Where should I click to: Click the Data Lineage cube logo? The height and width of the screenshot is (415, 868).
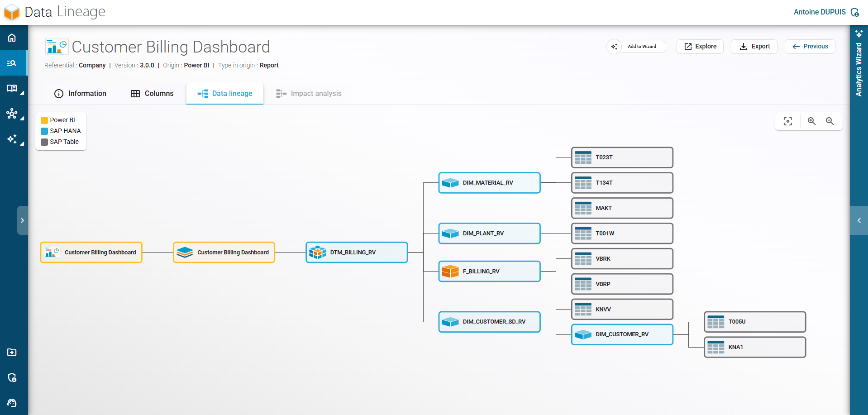tap(12, 12)
